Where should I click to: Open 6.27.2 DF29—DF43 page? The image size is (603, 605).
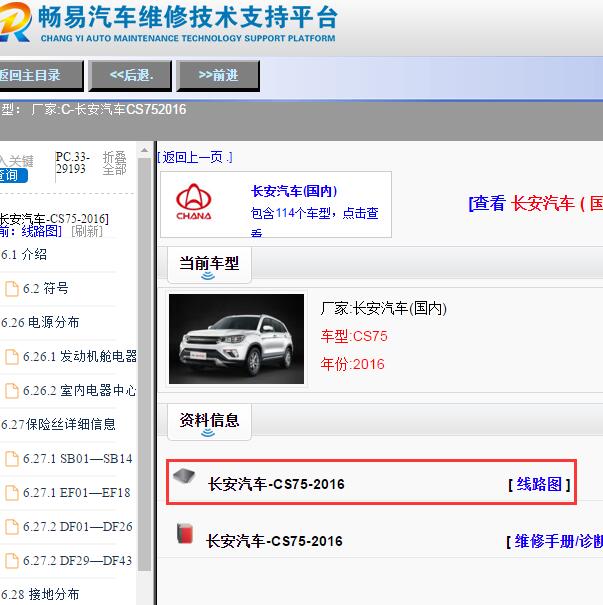click(78, 560)
